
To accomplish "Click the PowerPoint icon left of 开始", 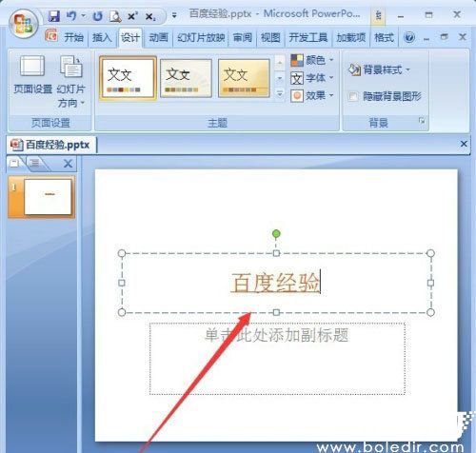I will (51, 35).
